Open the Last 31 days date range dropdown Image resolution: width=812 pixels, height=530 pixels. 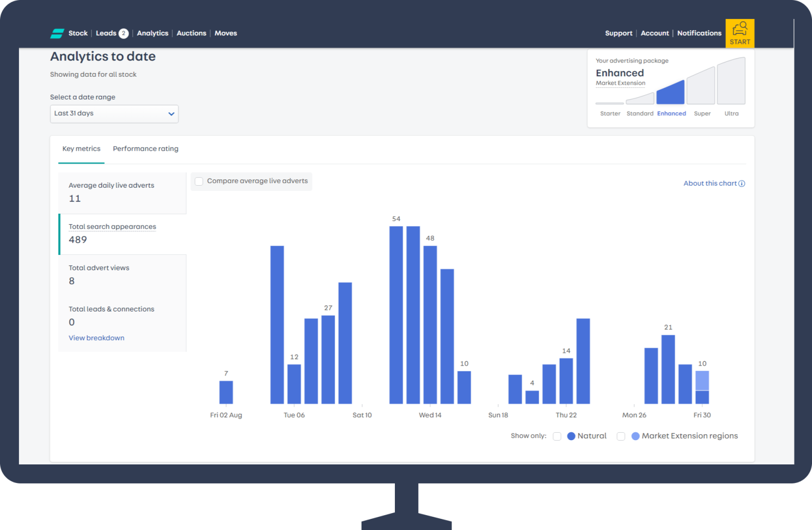[114, 114]
